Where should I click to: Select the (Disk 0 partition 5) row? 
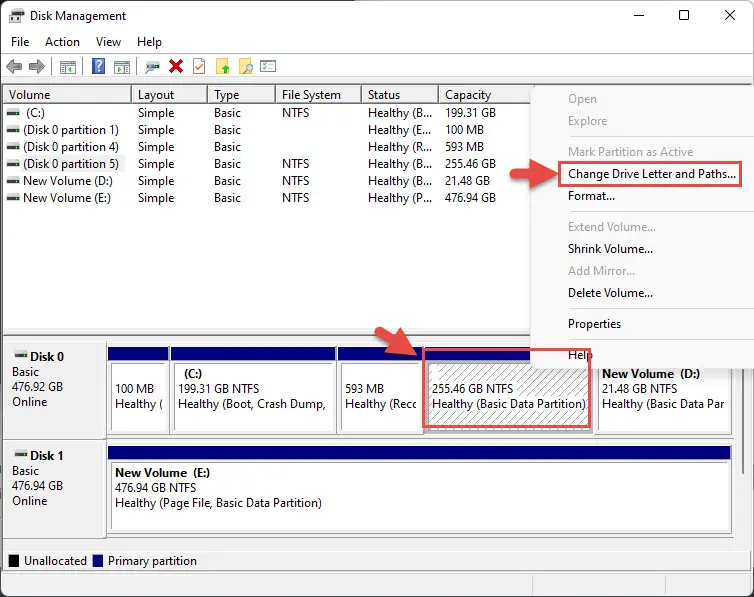pyautogui.click(x=267, y=164)
